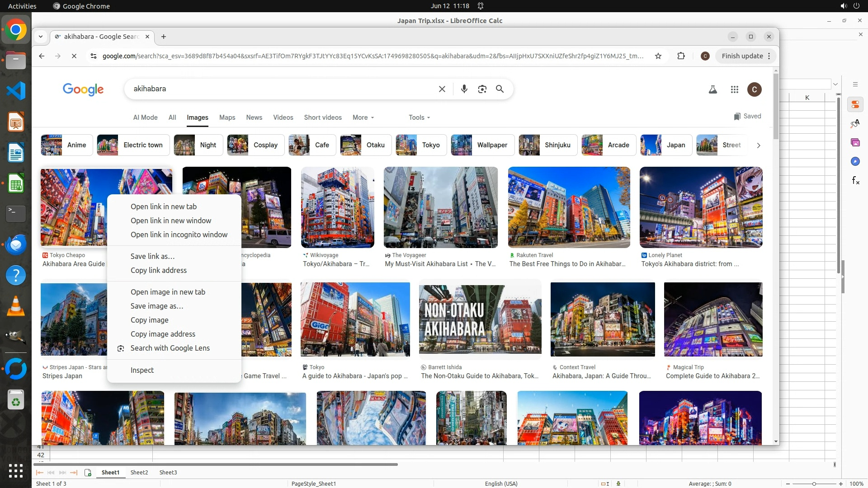Image resolution: width=868 pixels, height=488 pixels.
Task: Open the Google apps grid icon
Action: coord(734,89)
